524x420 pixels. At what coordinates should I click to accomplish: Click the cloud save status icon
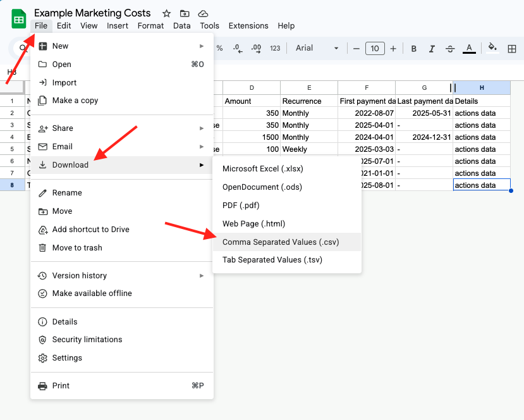(x=203, y=13)
